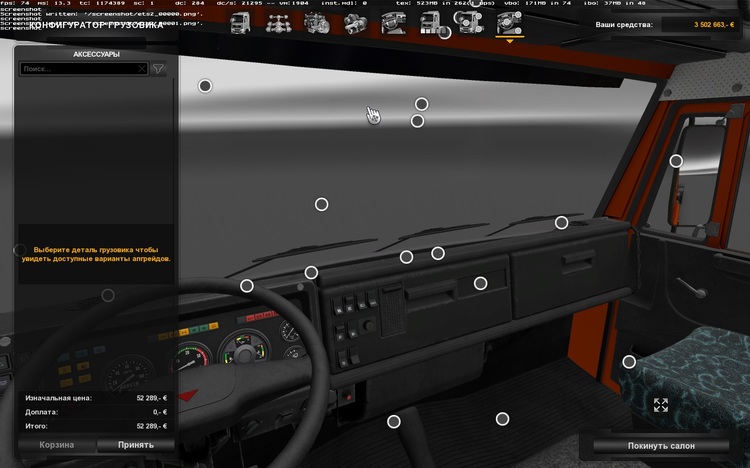Select the slot at the gear lever
This screenshot has height=468, width=750.
394,422
